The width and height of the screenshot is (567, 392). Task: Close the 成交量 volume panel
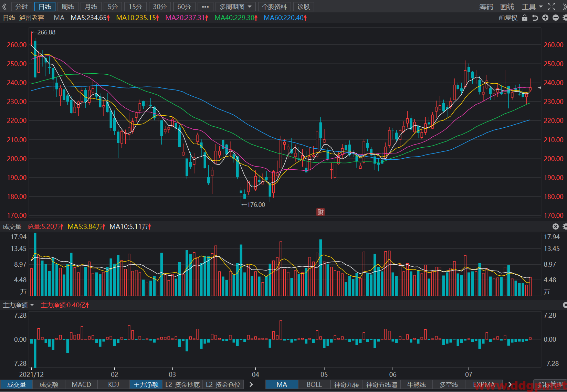click(556, 226)
